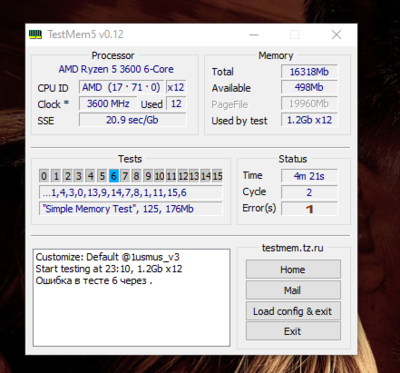
Task: Click the Customize: Default @1usmus_v3 log line
Action: [x=107, y=257]
